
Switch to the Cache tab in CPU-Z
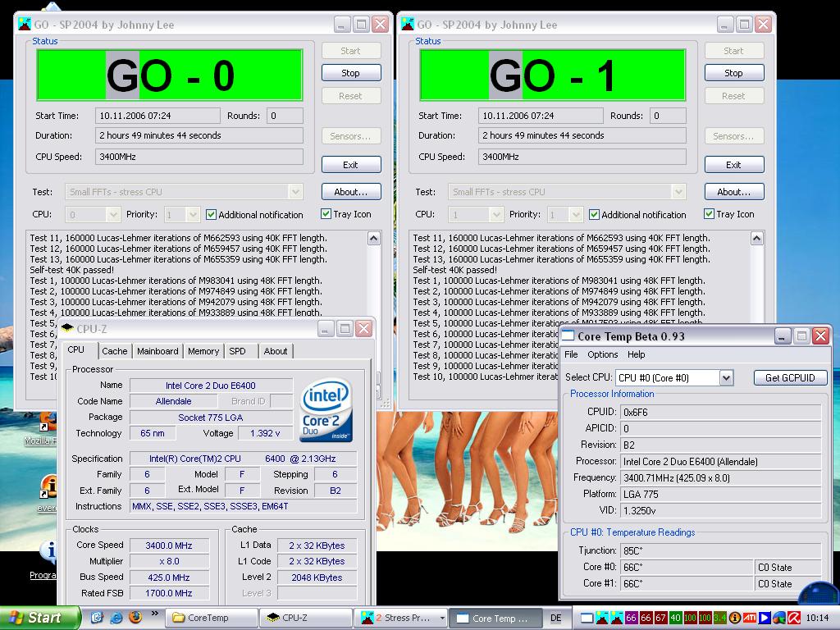[115, 351]
